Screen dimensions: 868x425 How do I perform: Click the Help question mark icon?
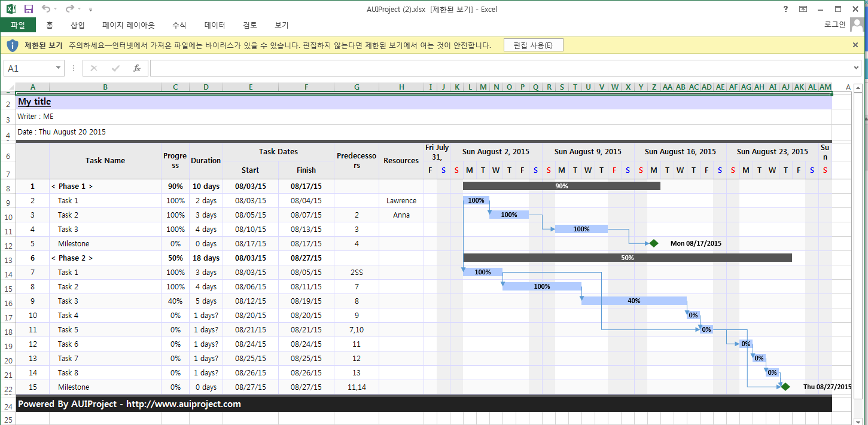point(785,9)
